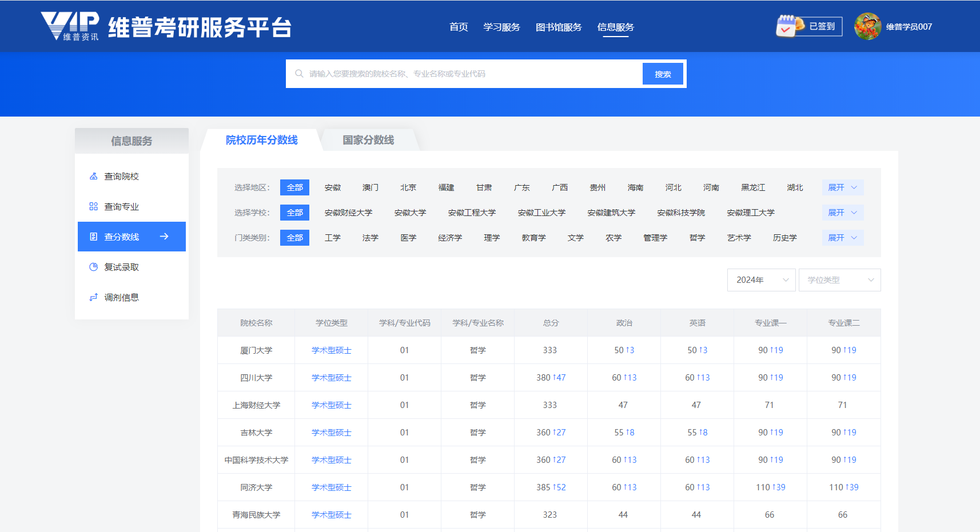Expand the 选择地区 region list
980x532 pixels.
843,187
